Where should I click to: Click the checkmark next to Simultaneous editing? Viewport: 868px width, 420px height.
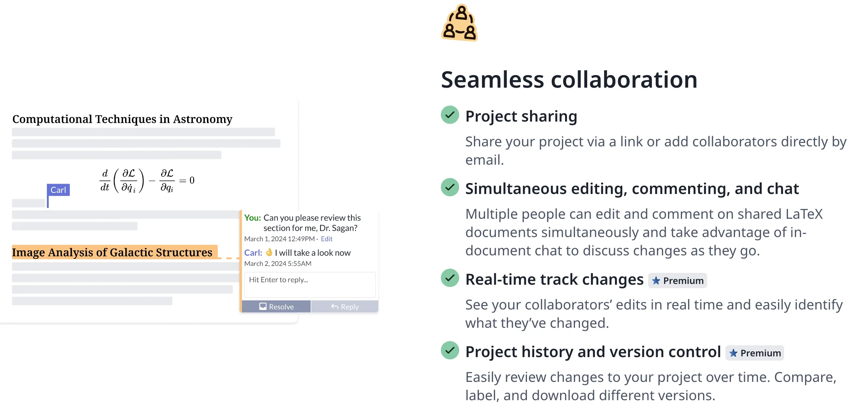pos(450,188)
